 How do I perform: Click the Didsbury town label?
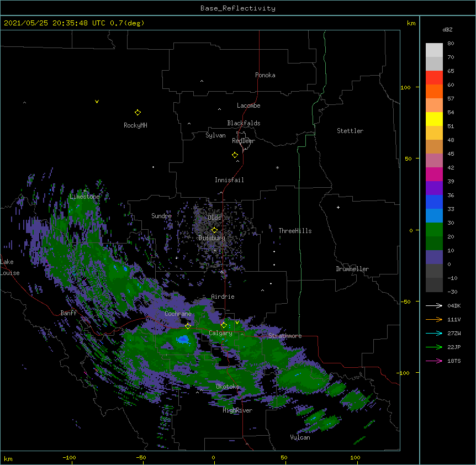tap(212, 238)
